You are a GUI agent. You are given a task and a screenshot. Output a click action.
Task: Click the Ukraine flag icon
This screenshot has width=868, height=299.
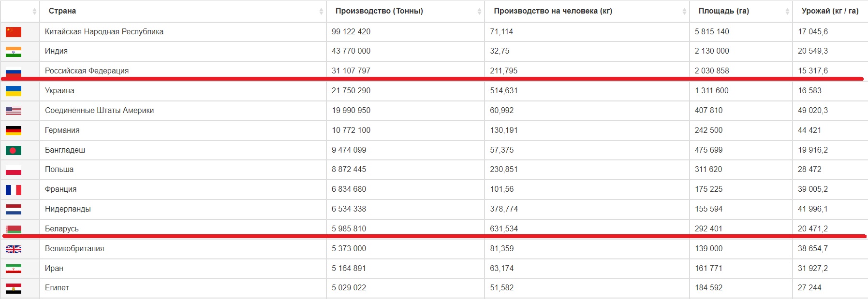pos(14,91)
